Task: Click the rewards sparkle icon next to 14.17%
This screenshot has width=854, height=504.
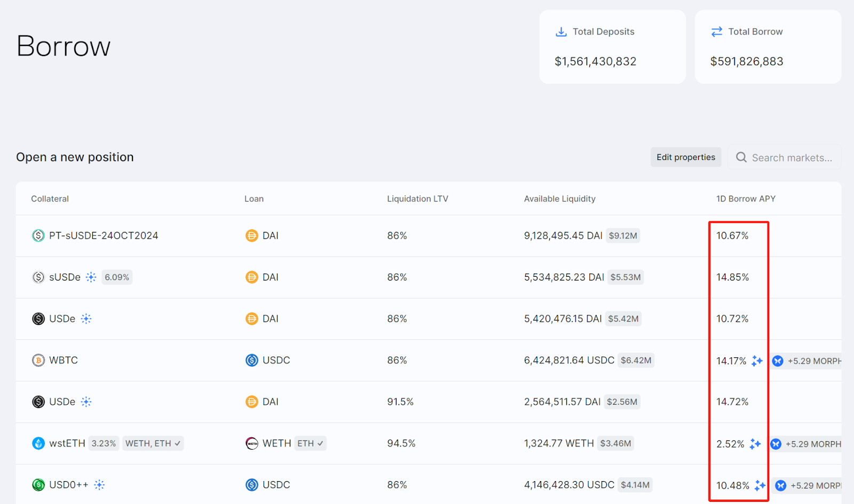Action: 757,361
